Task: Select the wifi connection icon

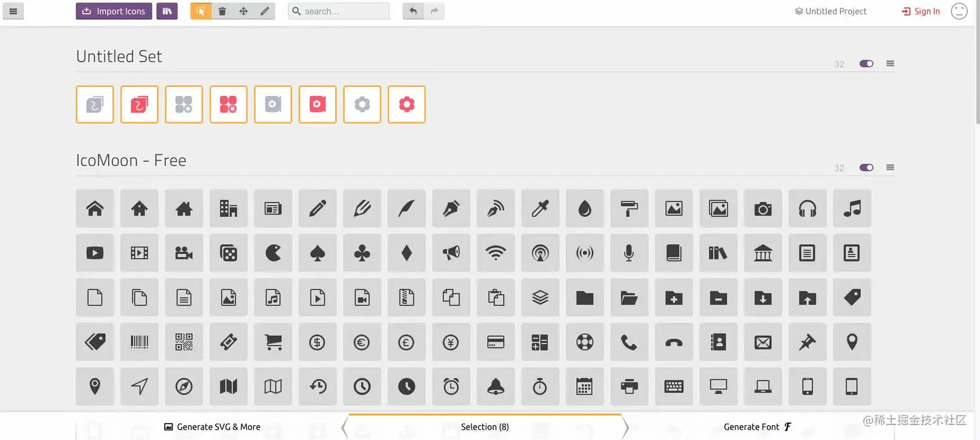Action: tap(496, 253)
